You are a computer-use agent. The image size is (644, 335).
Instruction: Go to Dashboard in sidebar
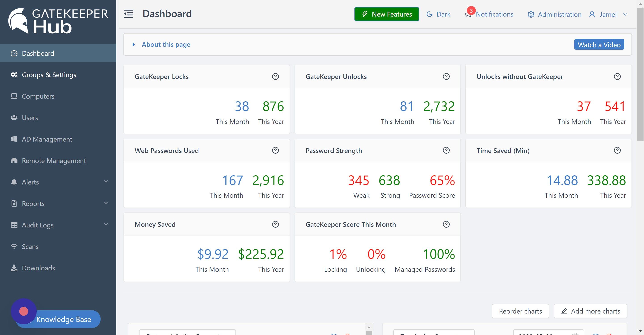pos(58,53)
